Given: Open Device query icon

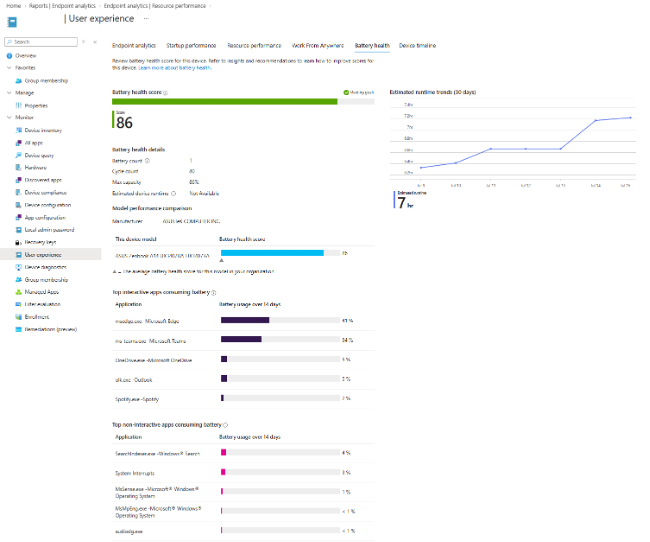Looking at the screenshot, I should point(18,155).
